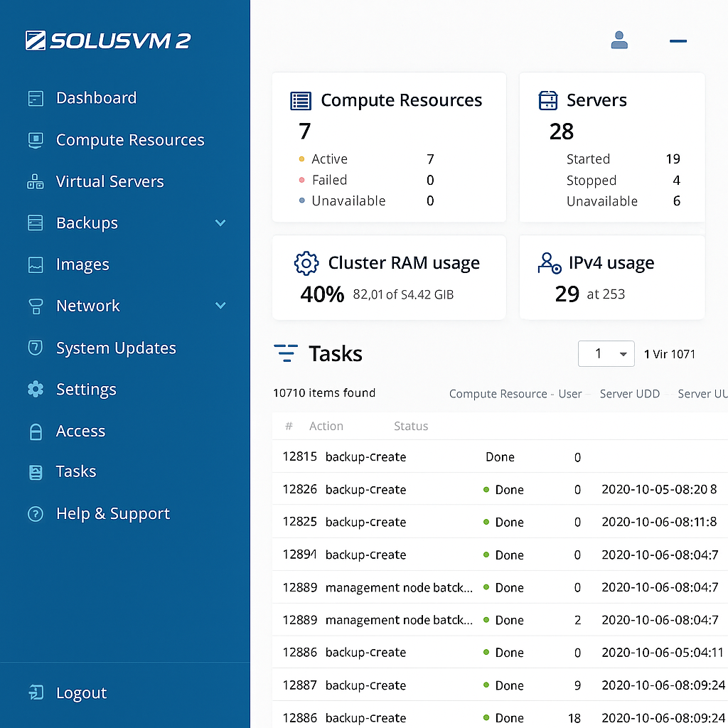Click the Help & Support question icon
Image resolution: width=728 pixels, height=728 pixels.
click(36, 514)
